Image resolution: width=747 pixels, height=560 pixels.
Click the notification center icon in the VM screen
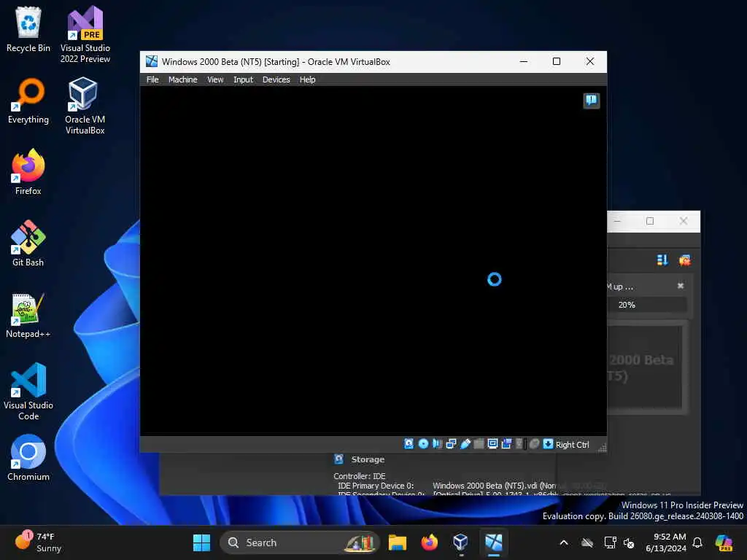(x=591, y=101)
